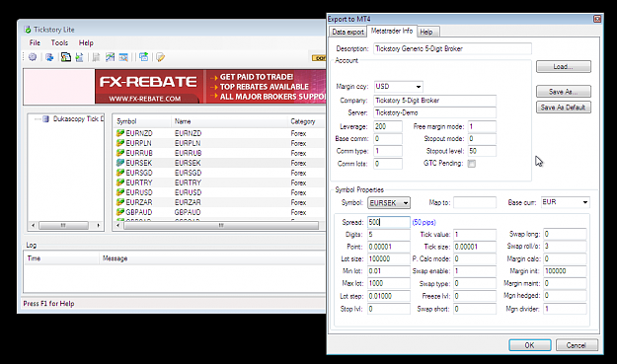
Task: Click the line chart toolbar icon
Action: click(x=111, y=57)
